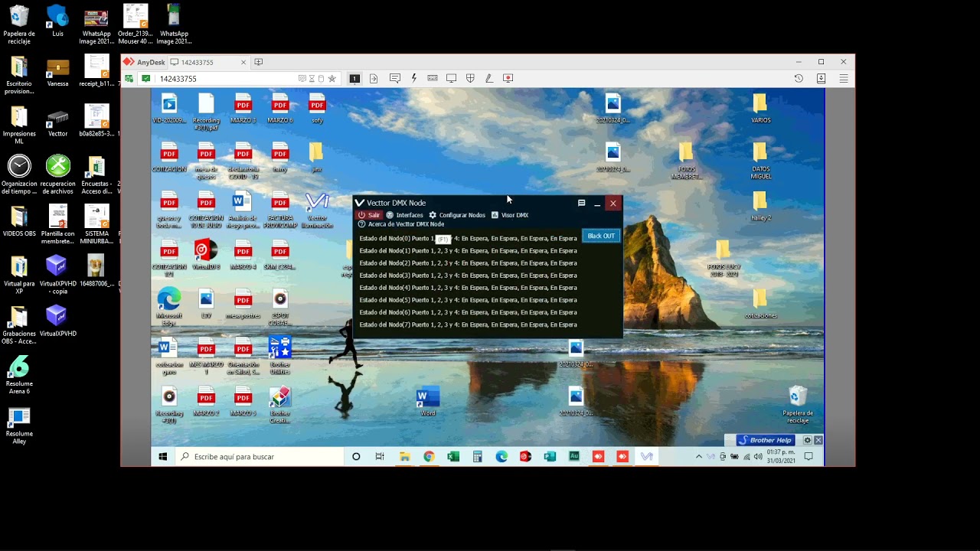The height and width of the screenshot is (551, 980).
Task: Click the AnyDesk file transfer arrow icon
Action: pos(374,78)
